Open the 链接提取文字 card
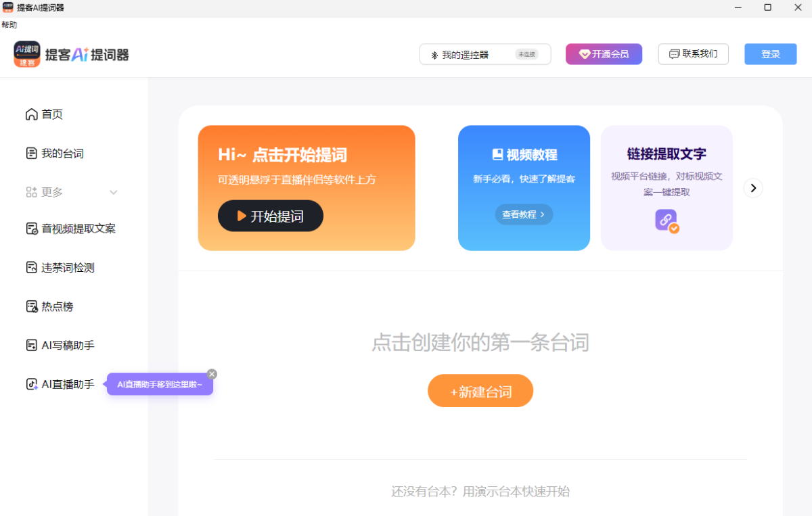Image resolution: width=812 pixels, height=516 pixels. 667,188
